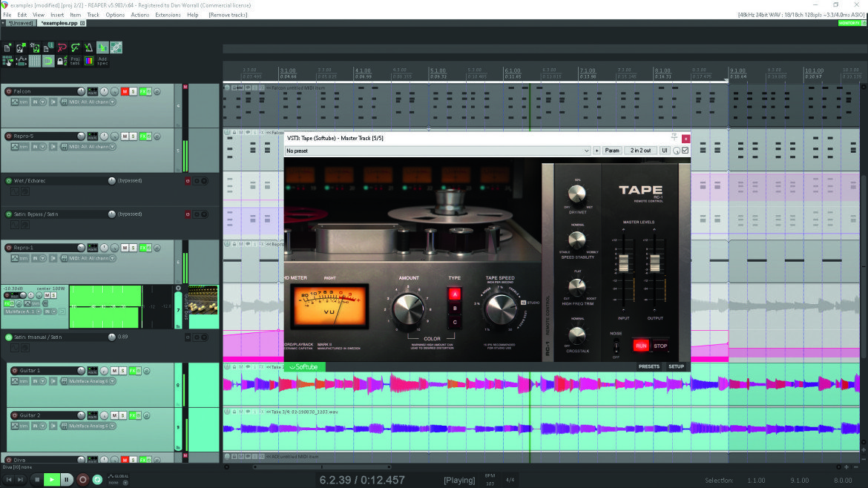868x488 pixels.
Task: Unmute the Falcon track
Action: click(125, 91)
